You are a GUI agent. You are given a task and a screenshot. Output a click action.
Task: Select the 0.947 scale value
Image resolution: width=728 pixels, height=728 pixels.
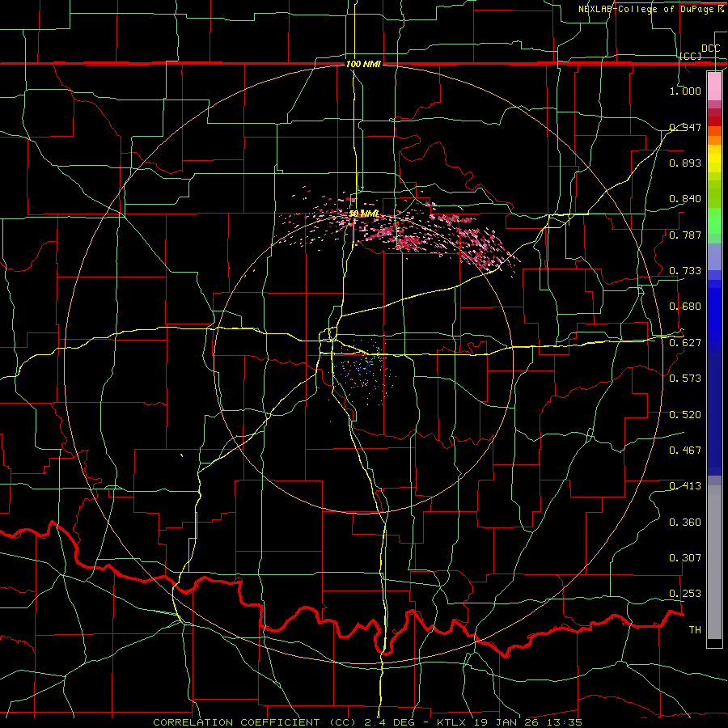[x=685, y=127]
